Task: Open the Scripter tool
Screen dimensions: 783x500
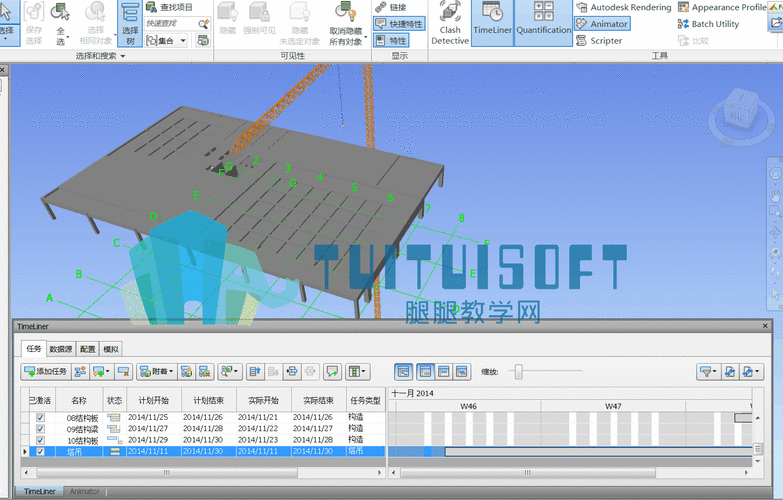Action: point(599,41)
